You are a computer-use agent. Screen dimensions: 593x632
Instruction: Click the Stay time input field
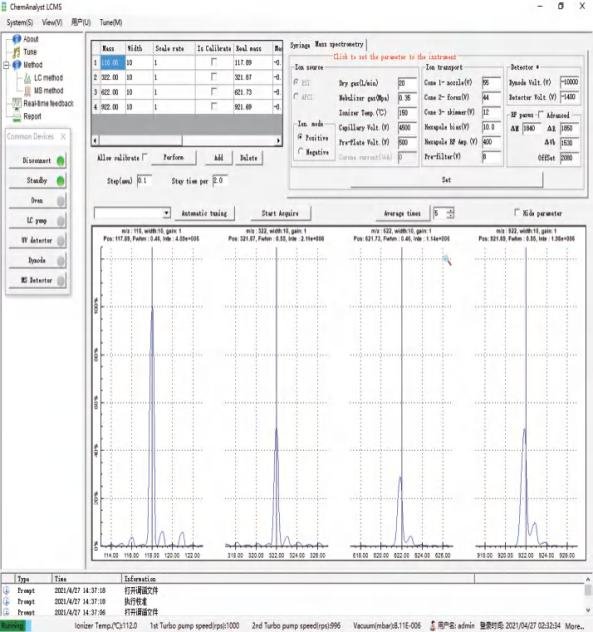(x=220, y=180)
